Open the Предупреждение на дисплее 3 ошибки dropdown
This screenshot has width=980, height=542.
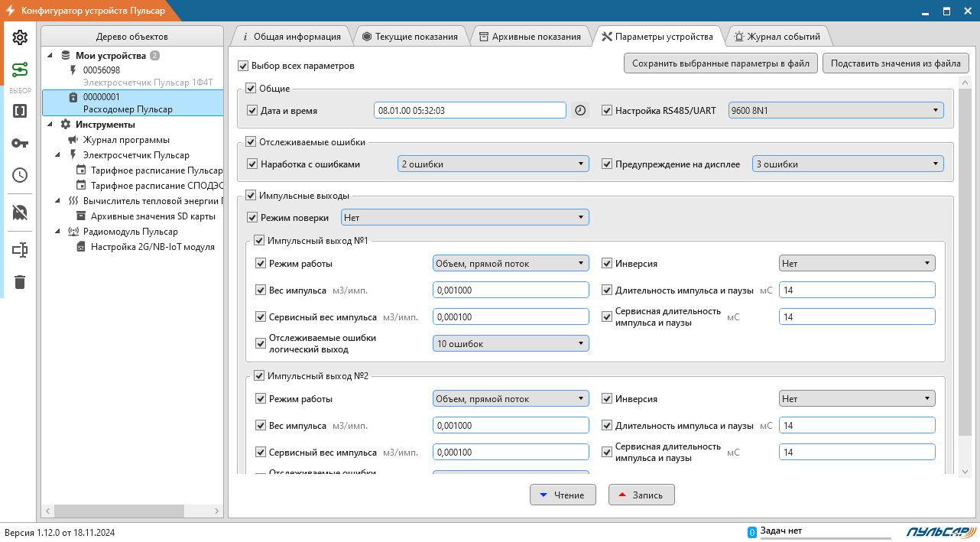(x=848, y=164)
